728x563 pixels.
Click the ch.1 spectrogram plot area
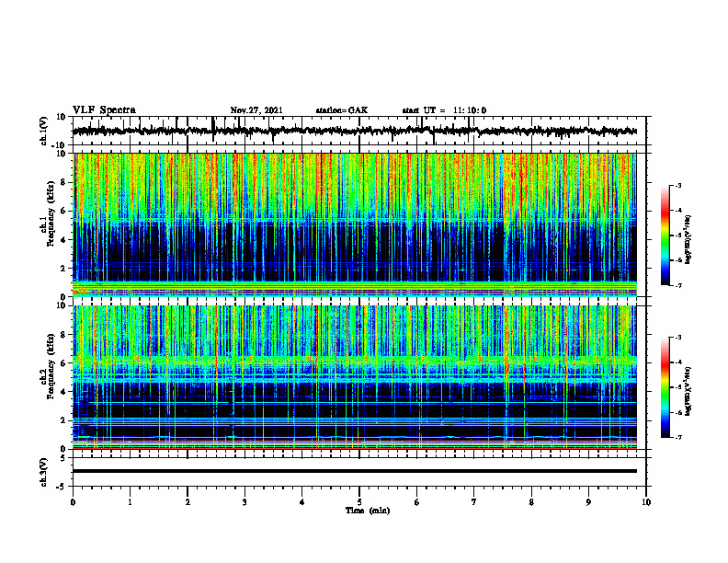pos(355,224)
